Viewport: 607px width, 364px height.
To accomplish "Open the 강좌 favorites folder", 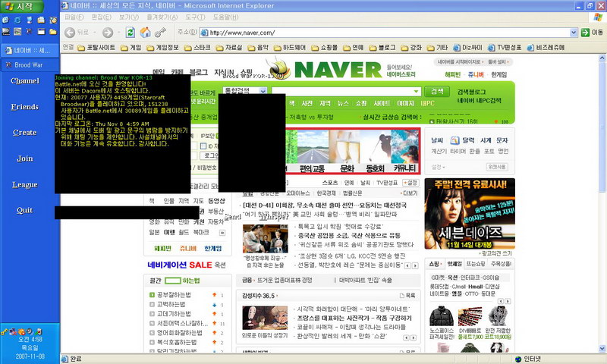I will point(411,48).
